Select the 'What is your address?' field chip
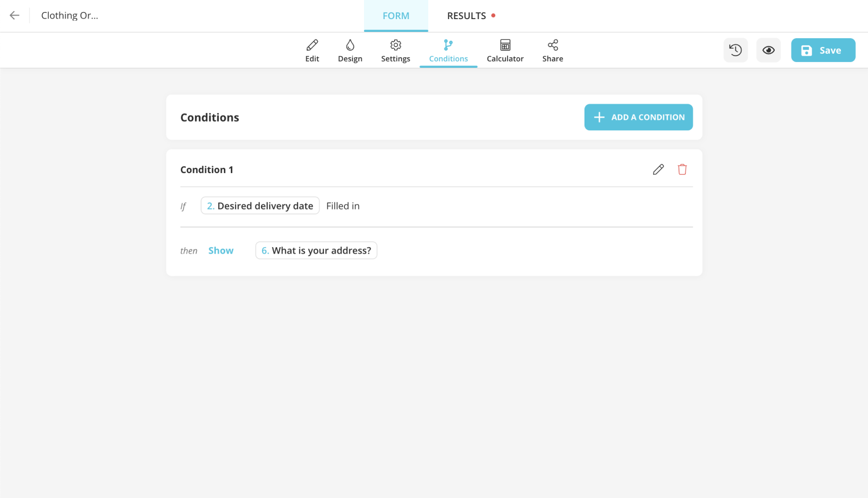This screenshot has width=868, height=498. click(x=316, y=250)
